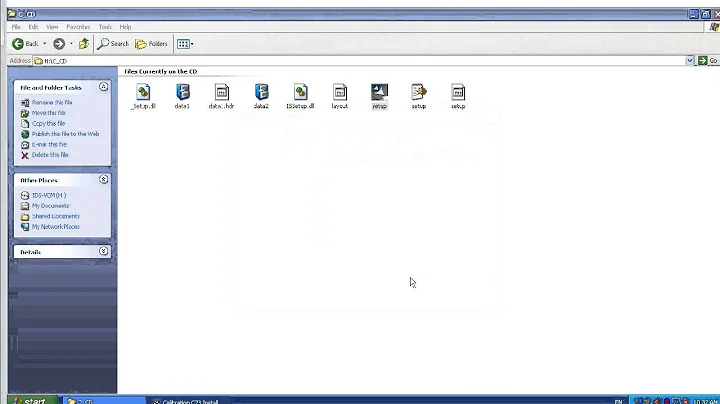Collapse the Other Places panel
The width and height of the screenshot is (720, 404).
click(103, 179)
